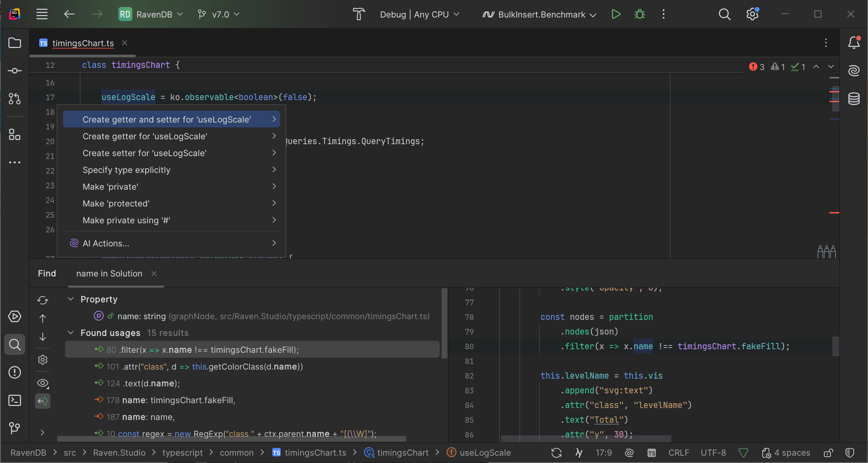Choose Create getter for 'useLogScale'

click(x=145, y=136)
